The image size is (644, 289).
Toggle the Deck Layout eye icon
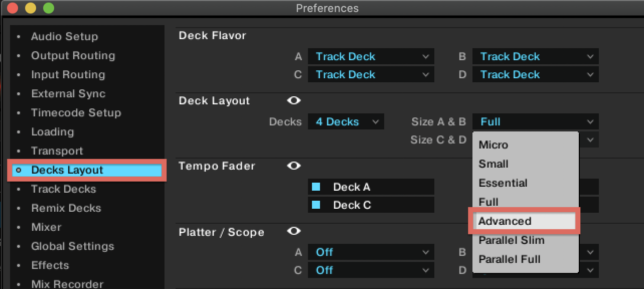[x=293, y=101]
